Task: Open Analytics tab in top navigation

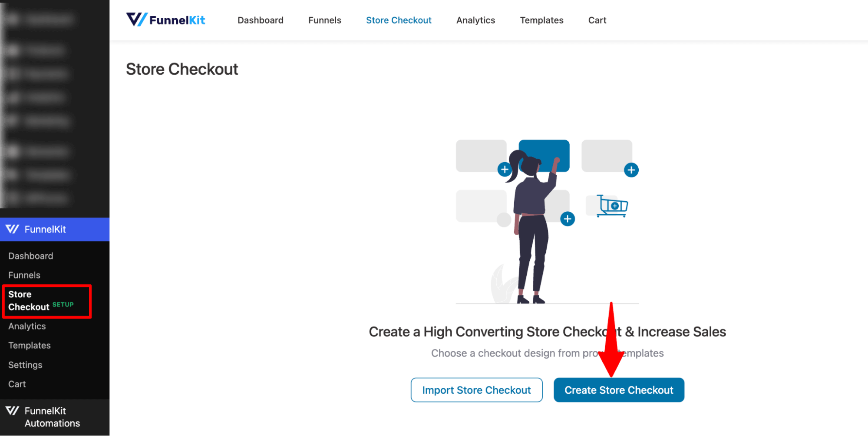Action: click(x=475, y=20)
